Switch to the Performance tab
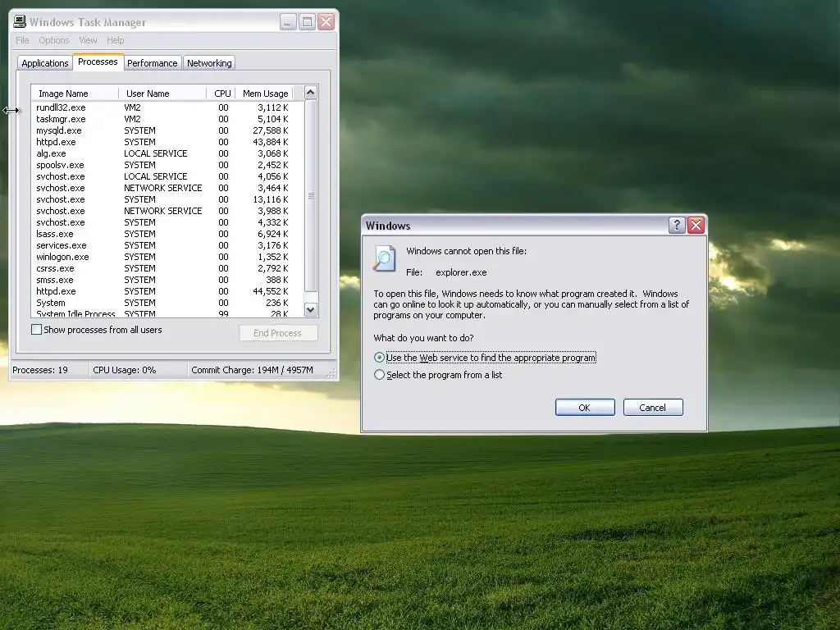 point(152,63)
